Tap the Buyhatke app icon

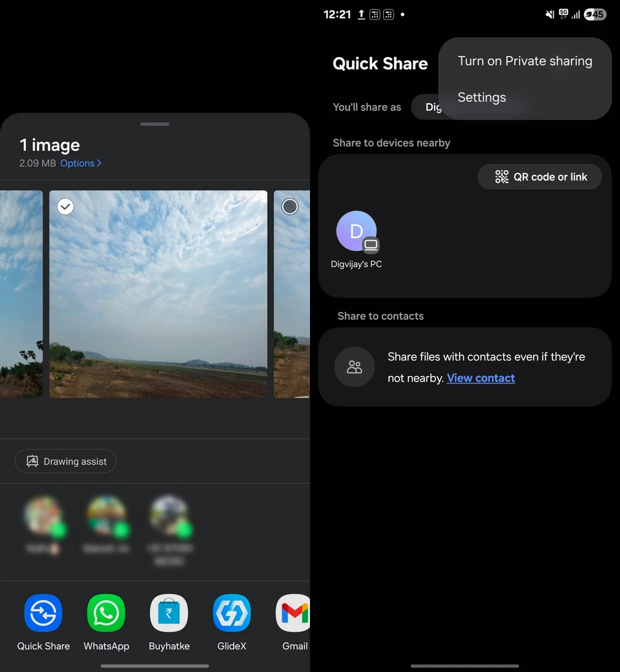(169, 614)
